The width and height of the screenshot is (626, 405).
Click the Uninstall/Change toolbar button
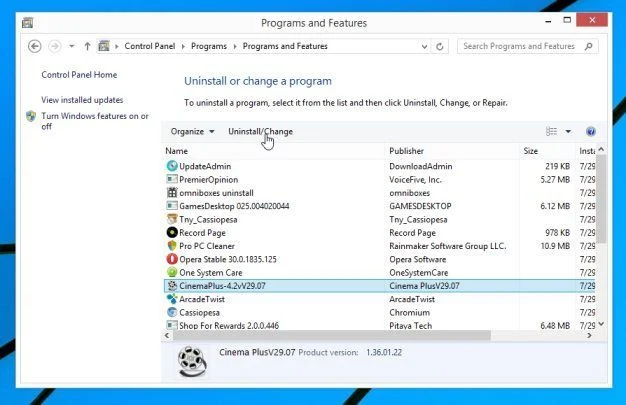[x=260, y=131]
